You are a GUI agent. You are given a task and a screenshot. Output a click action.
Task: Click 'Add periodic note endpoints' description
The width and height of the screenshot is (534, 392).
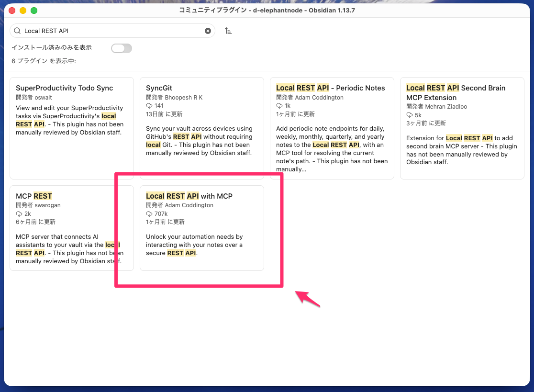[x=332, y=149]
